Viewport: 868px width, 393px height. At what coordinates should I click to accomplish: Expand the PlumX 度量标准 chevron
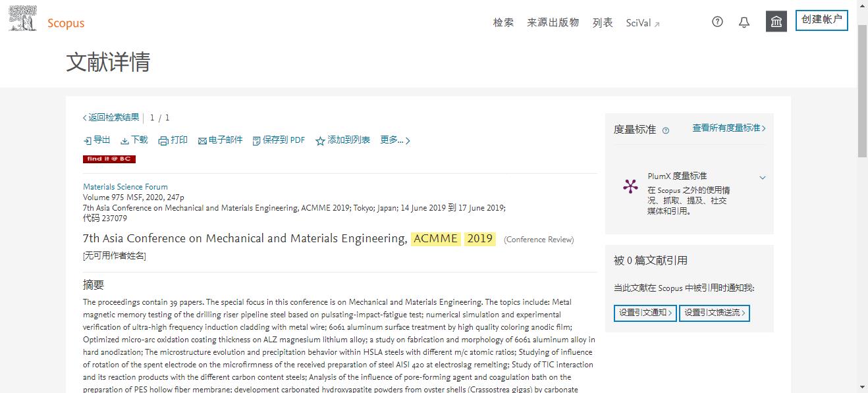pyautogui.click(x=763, y=178)
